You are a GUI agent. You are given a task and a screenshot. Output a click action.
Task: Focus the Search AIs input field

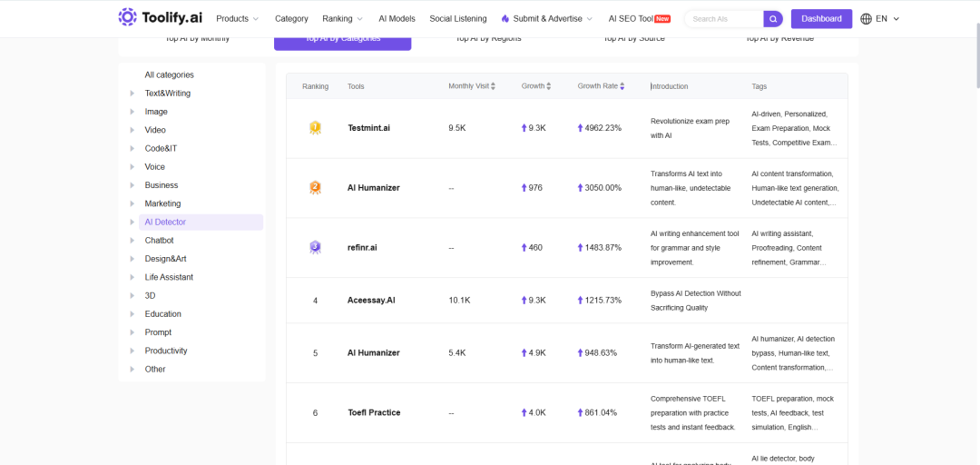(x=725, y=19)
